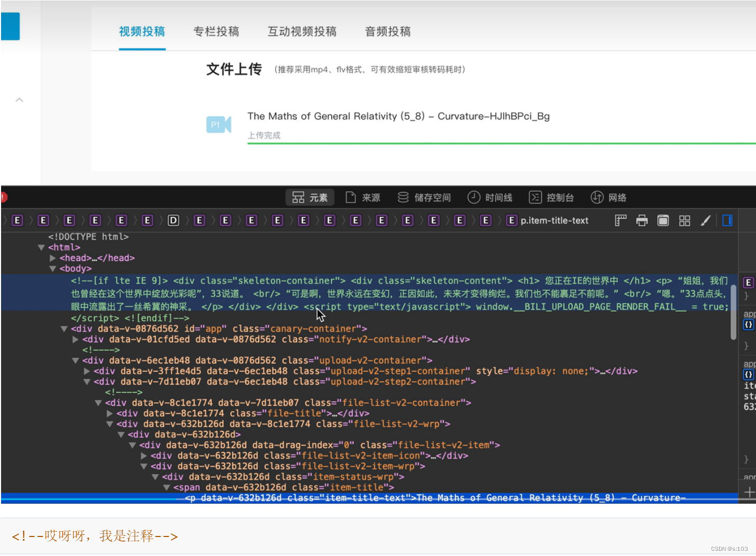Expand the notify-v2-container div

[x=76, y=340]
